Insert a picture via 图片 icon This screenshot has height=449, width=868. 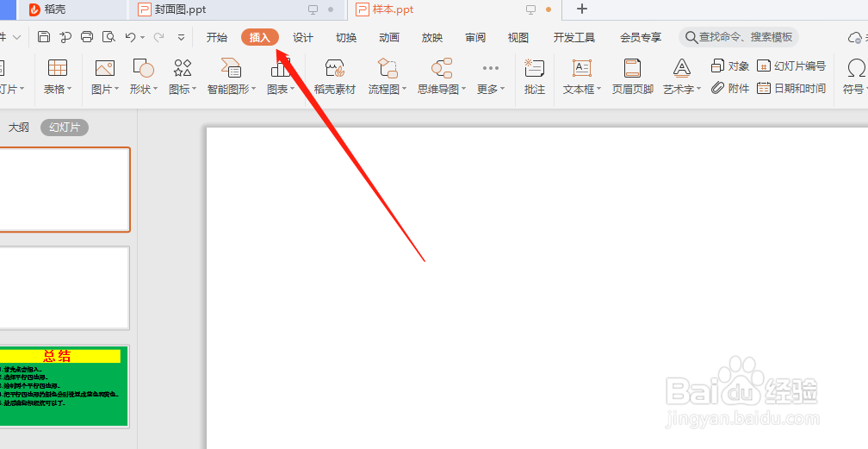(105, 68)
